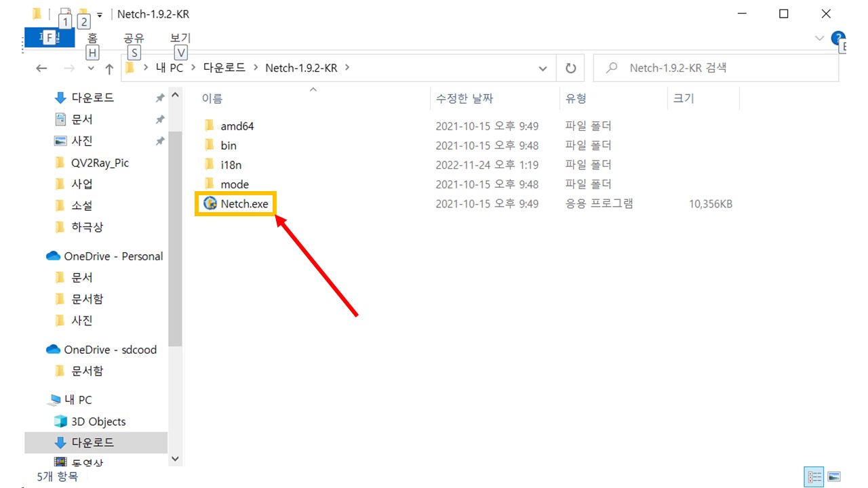
Task: Refresh the current folder view
Action: (x=570, y=68)
